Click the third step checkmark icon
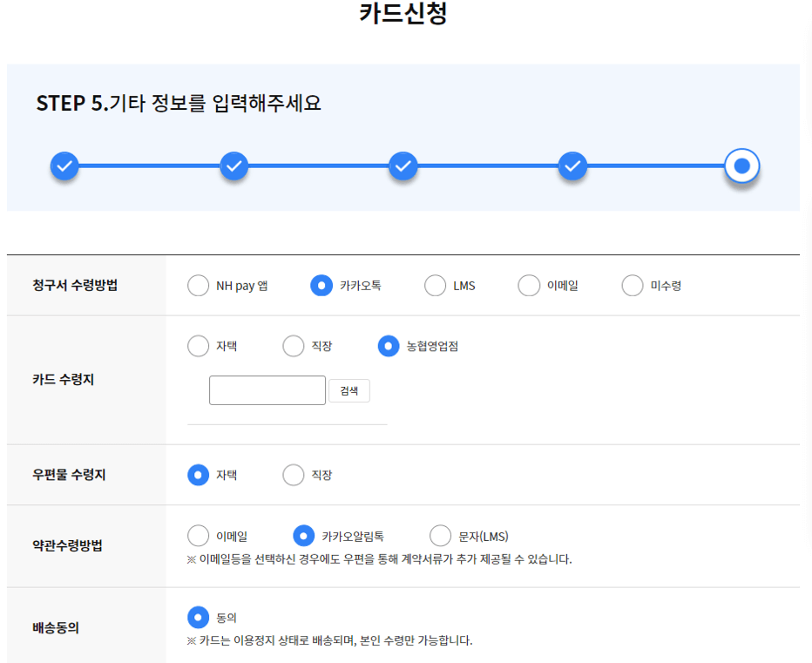Screen dimensions: 812x663 (x=403, y=166)
